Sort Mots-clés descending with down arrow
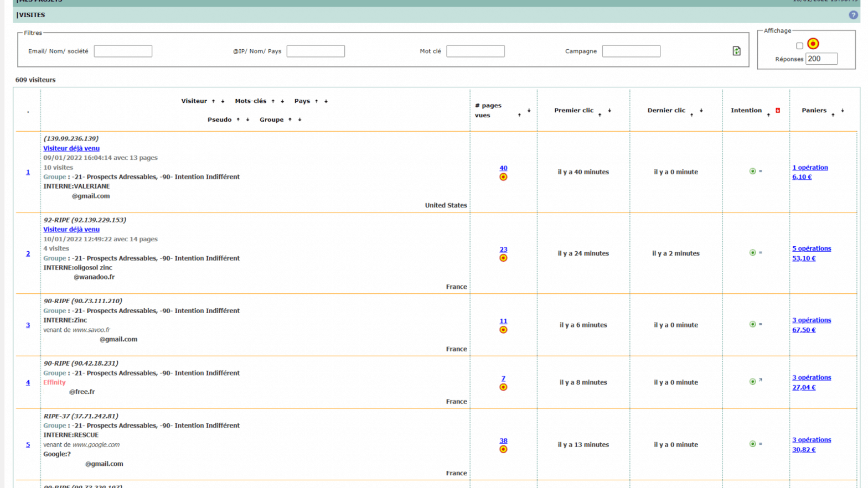868x488 pixels. (282, 101)
